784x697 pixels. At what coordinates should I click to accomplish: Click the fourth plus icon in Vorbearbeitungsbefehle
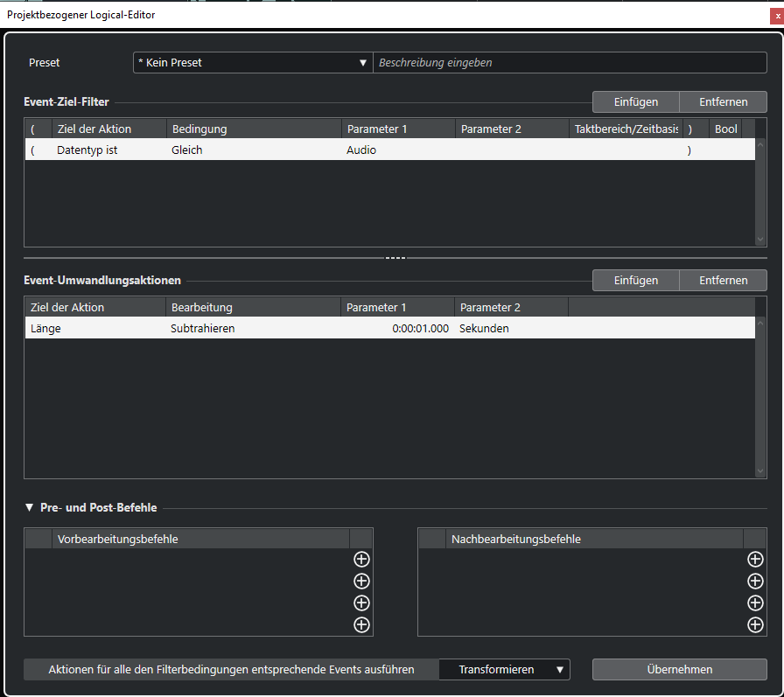pyautogui.click(x=361, y=624)
